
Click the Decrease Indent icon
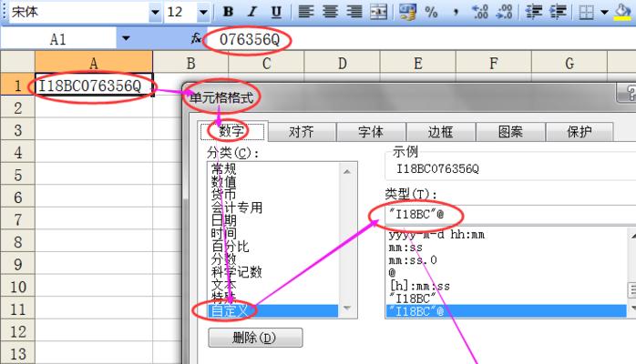534,12
